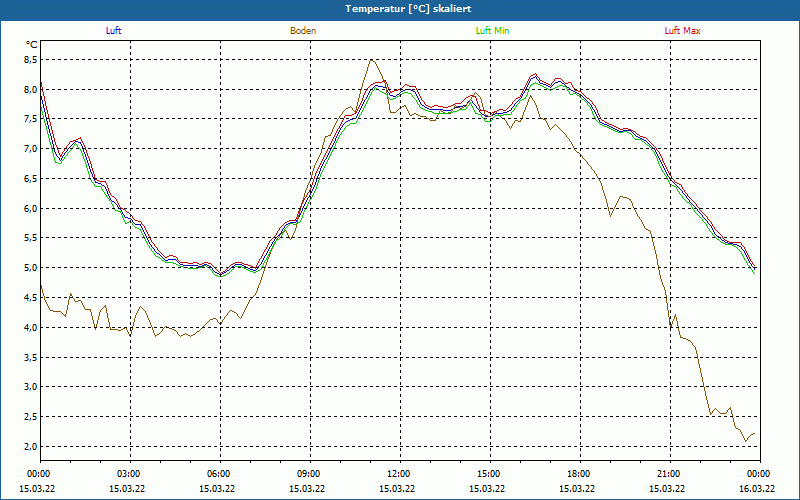Click the 16.03.22 date label
The image size is (800, 500).
point(759,488)
